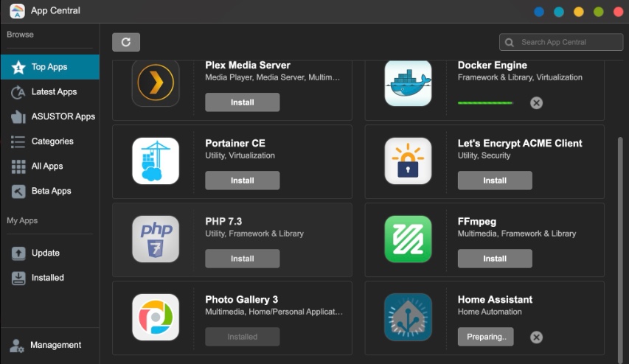
Task: Click the All Apps grid icon
Action: coord(18,167)
